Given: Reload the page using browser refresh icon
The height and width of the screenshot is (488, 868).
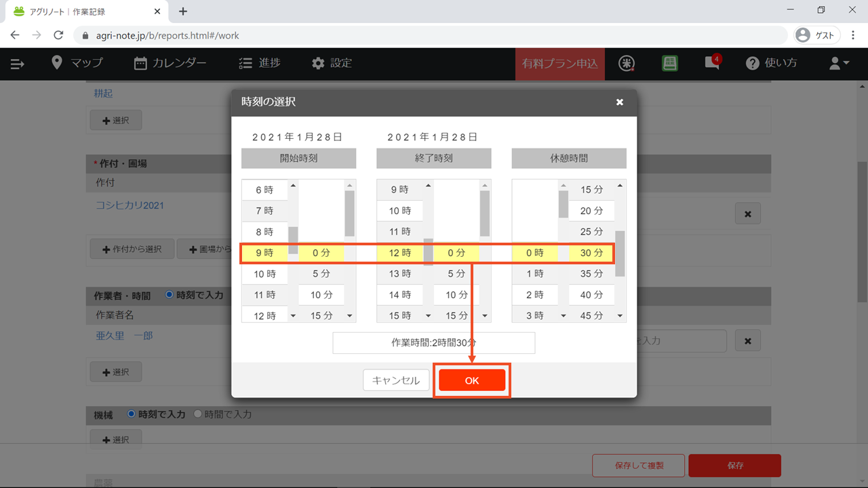Looking at the screenshot, I should coord(58,35).
